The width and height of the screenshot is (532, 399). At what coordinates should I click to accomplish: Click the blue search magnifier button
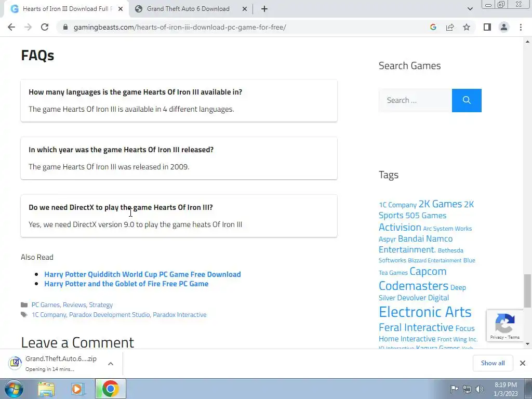tap(467, 100)
